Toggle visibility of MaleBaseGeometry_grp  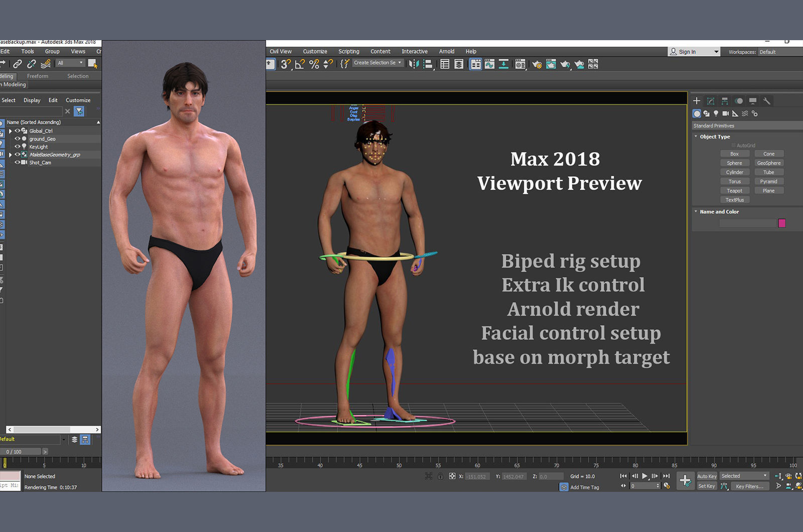(17, 155)
